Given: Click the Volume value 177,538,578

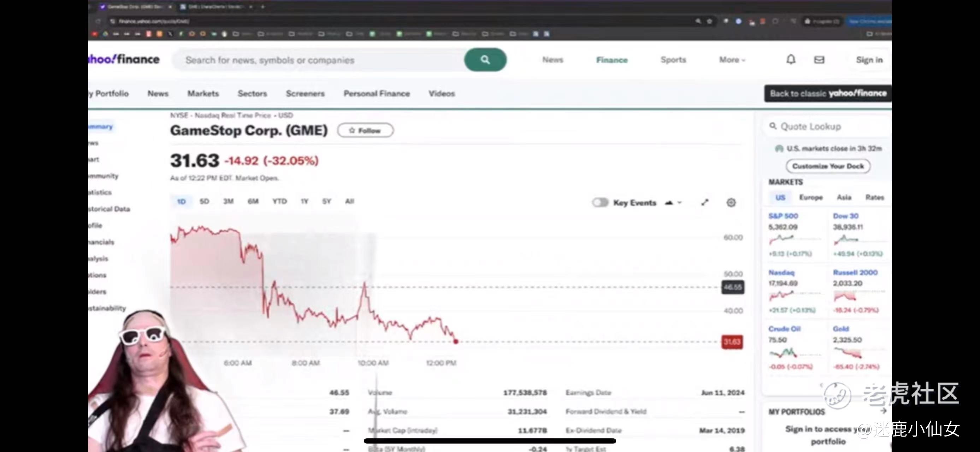Looking at the screenshot, I should [x=525, y=393].
